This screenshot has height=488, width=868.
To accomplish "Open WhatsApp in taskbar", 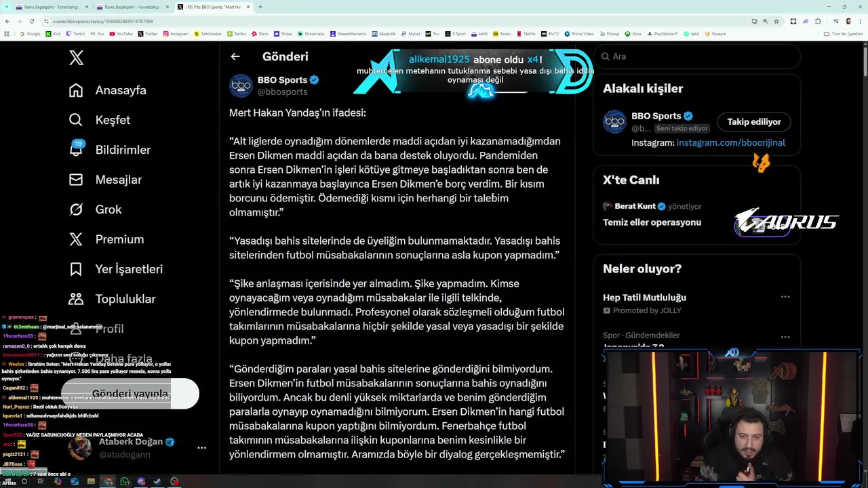I will click(x=125, y=482).
